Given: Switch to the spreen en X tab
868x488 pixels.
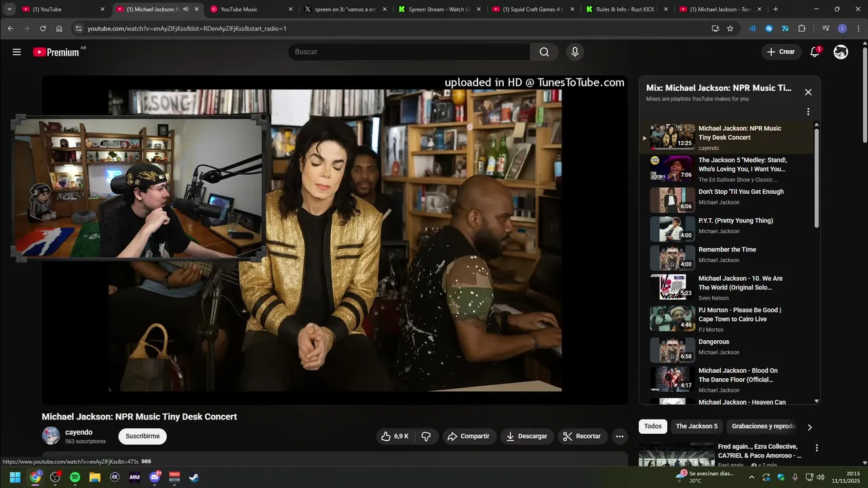Looking at the screenshot, I should pos(344,9).
